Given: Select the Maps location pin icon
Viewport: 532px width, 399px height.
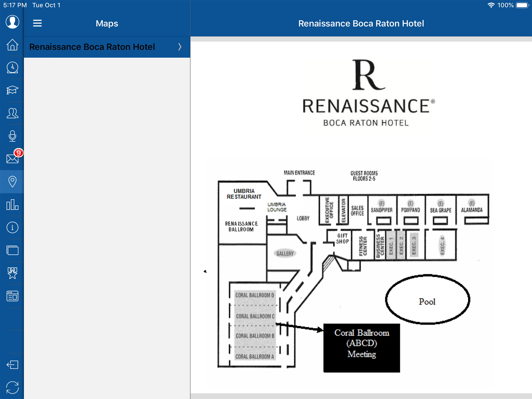Looking at the screenshot, I should click(x=12, y=181).
